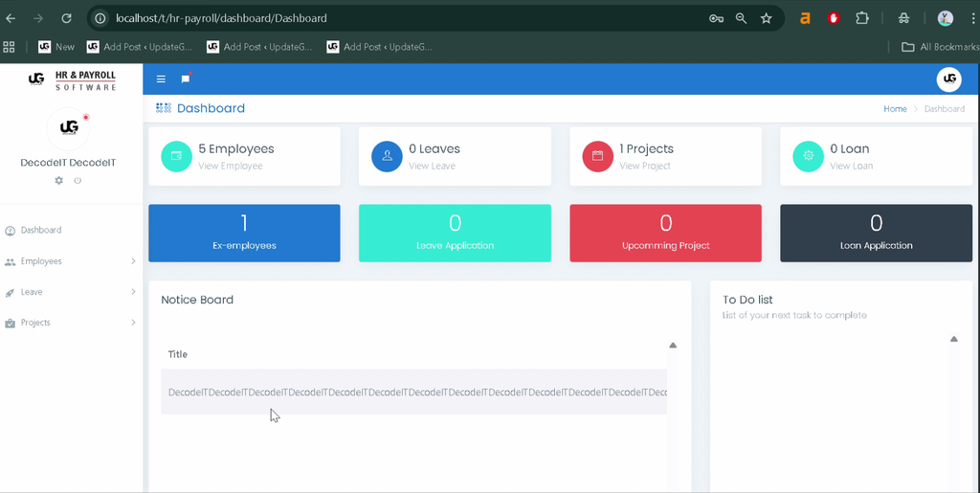The height and width of the screenshot is (493, 980).
Task: Click the sidebar profile picture
Action: click(x=68, y=128)
